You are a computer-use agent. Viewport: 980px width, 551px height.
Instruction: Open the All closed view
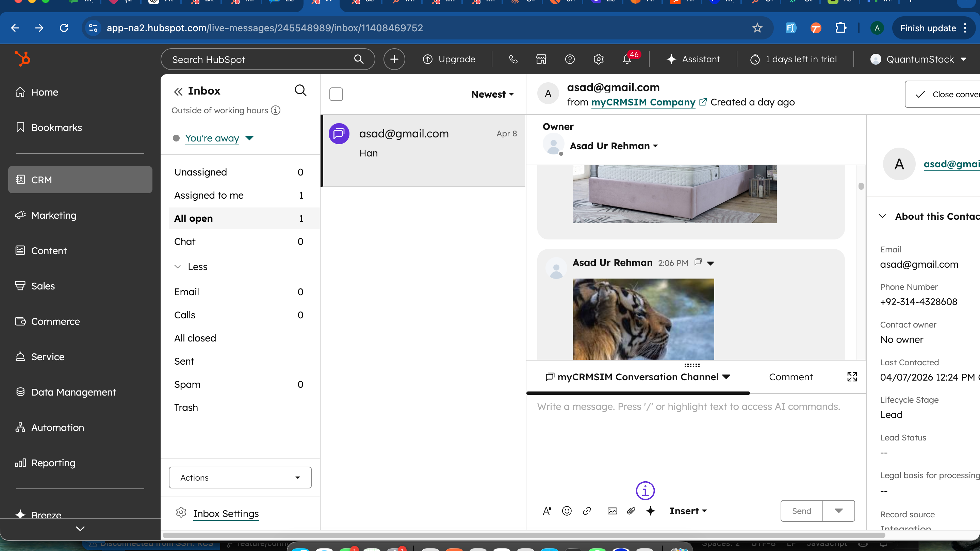point(239,338)
